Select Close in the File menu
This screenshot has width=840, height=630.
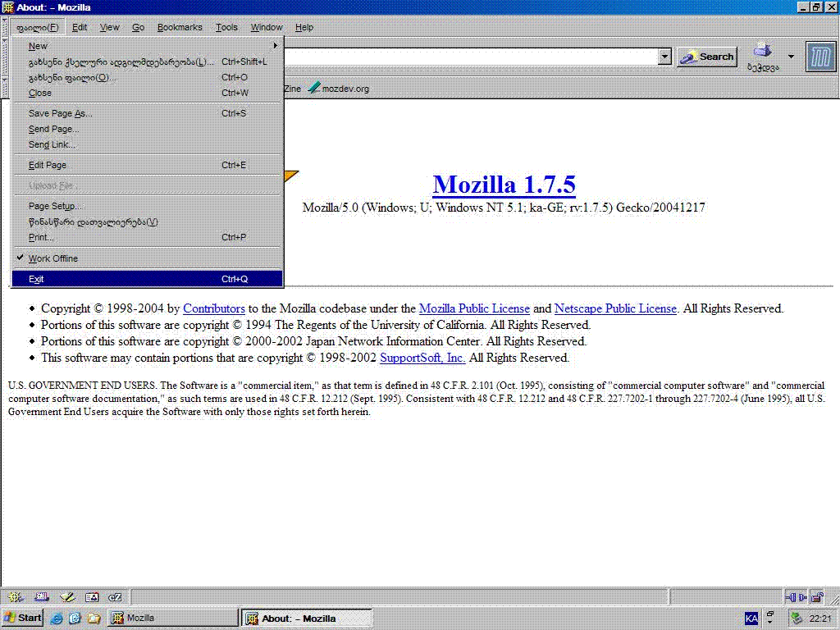(148, 93)
